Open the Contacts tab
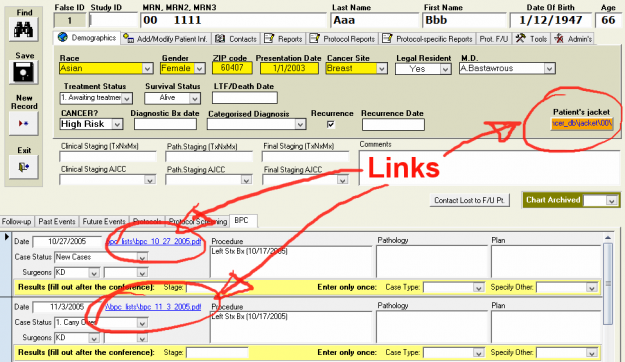Viewport: 625px width, 362px height. pos(236,39)
